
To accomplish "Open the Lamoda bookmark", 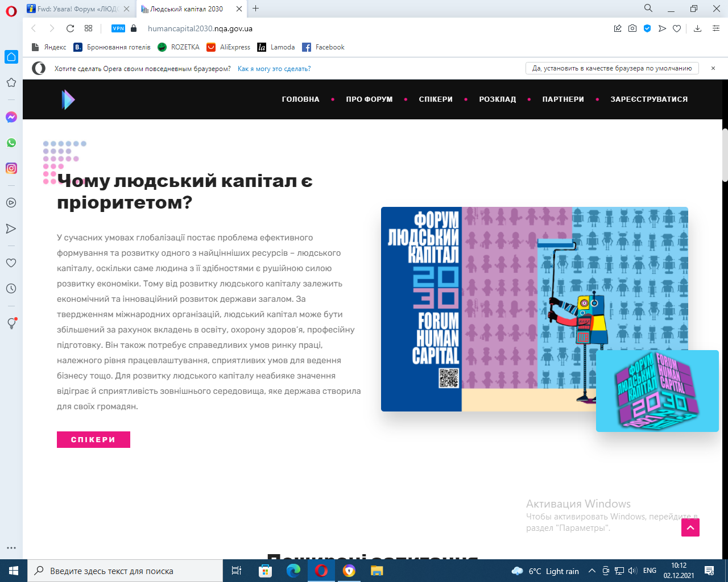I will point(276,47).
